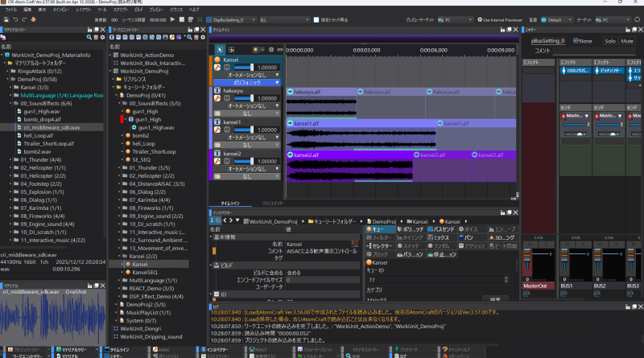This screenshot has width=644, height=358.
Task: Go forward in the inspector navigation
Action: coord(231,220)
